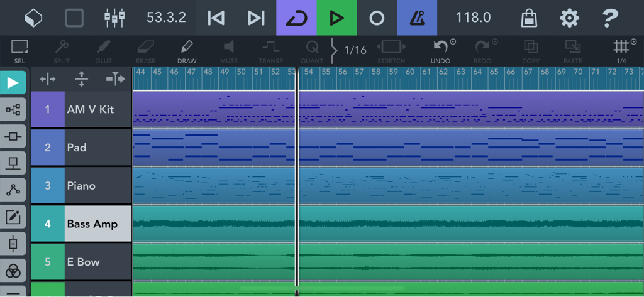Click bar 60 on the timeline ruler
Screen dimensions: 644x297
click(x=411, y=72)
